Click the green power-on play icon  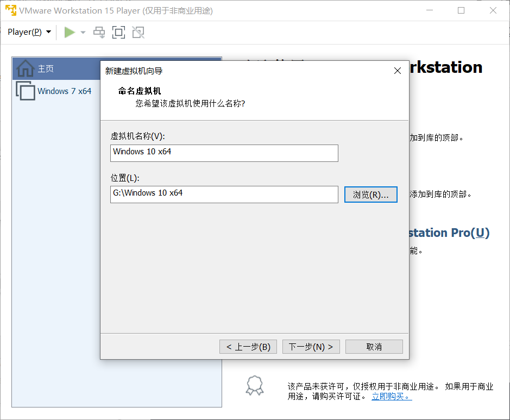(x=70, y=32)
